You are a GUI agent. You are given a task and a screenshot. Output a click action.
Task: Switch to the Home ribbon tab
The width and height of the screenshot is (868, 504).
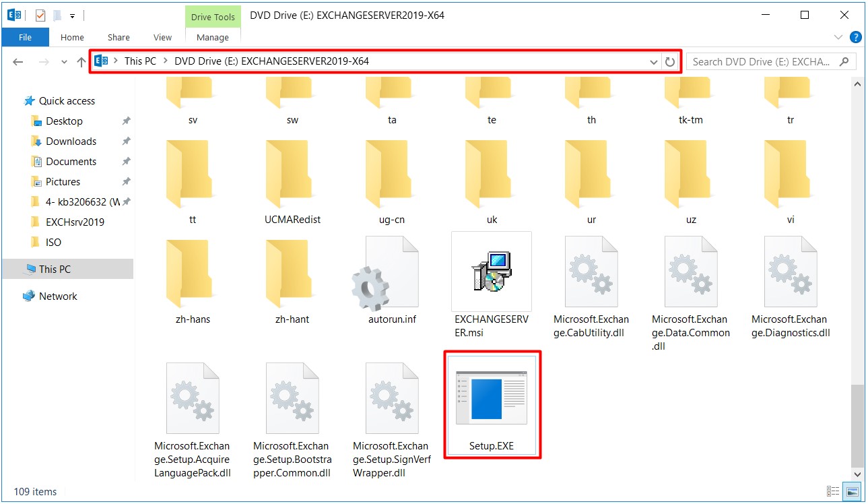72,37
